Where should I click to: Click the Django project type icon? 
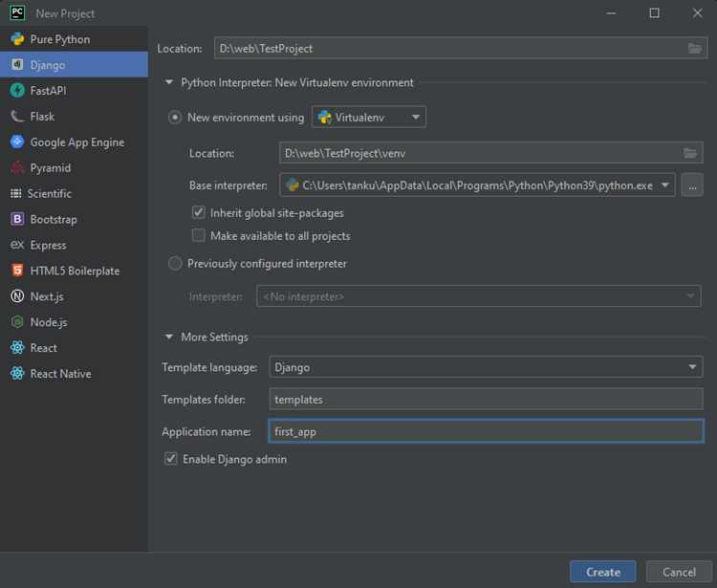click(17, 65)
